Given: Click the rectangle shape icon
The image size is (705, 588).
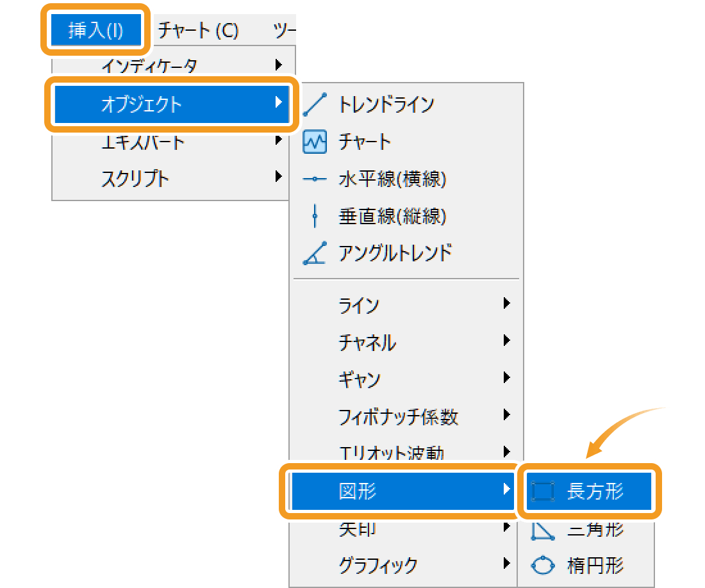Looking at the screenshot, I should [543, 491].
